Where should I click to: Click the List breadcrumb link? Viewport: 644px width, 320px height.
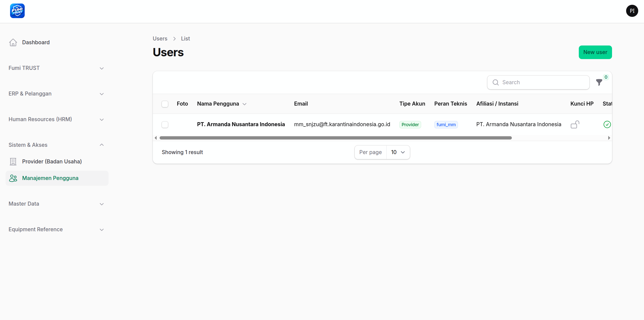(x=185, y=39)
